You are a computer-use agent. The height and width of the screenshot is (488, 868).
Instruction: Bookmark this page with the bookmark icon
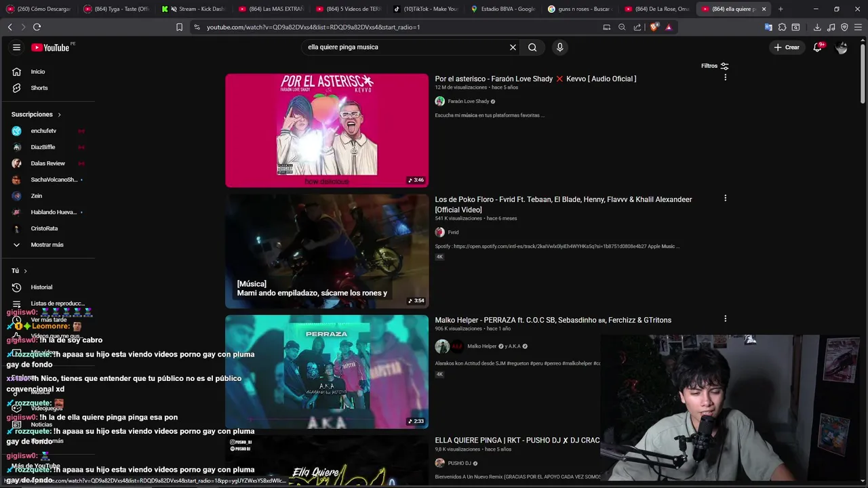pos(179,27)
